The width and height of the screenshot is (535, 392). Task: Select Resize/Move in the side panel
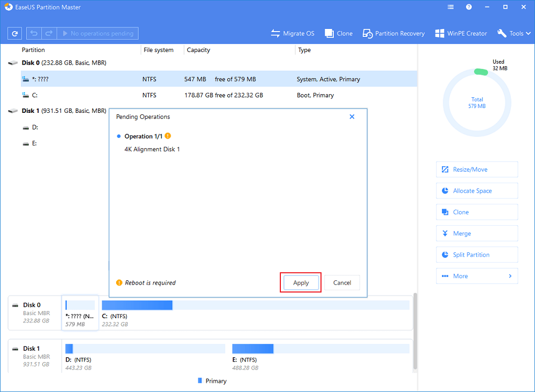click(x=477, y=170)
